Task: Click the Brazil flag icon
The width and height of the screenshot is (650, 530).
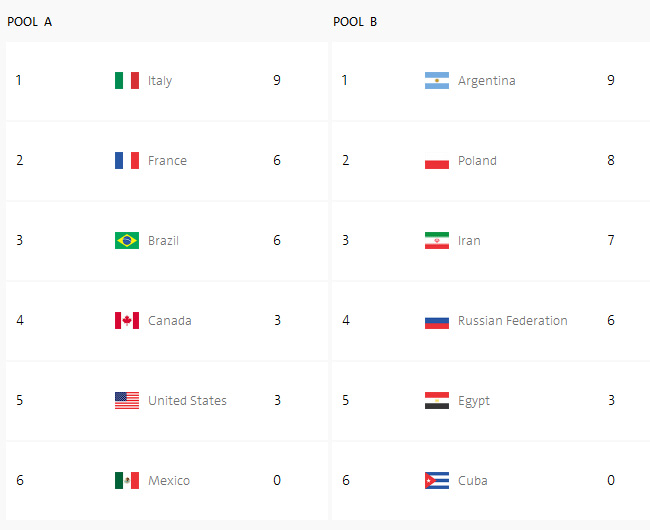Action: pos(127,240)
